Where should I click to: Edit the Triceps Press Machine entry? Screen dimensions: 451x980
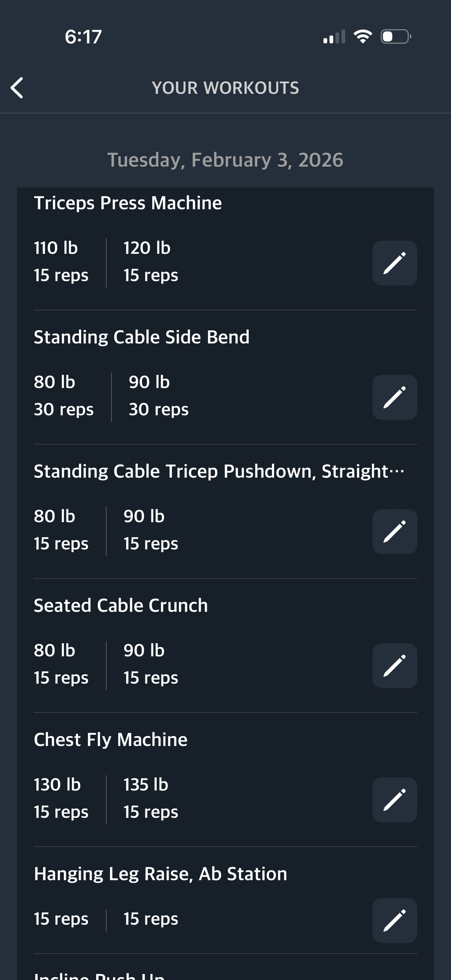click(x=394, y=263)
